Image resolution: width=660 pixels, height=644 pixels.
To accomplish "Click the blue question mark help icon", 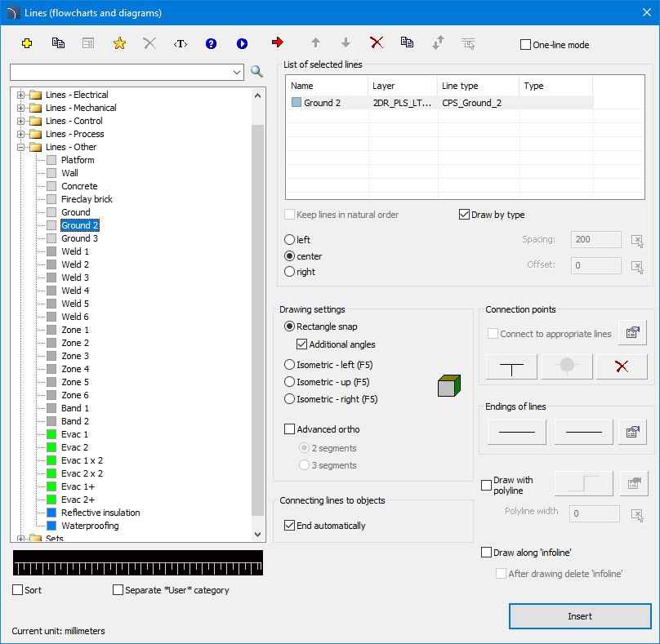I will pos(211,43).
